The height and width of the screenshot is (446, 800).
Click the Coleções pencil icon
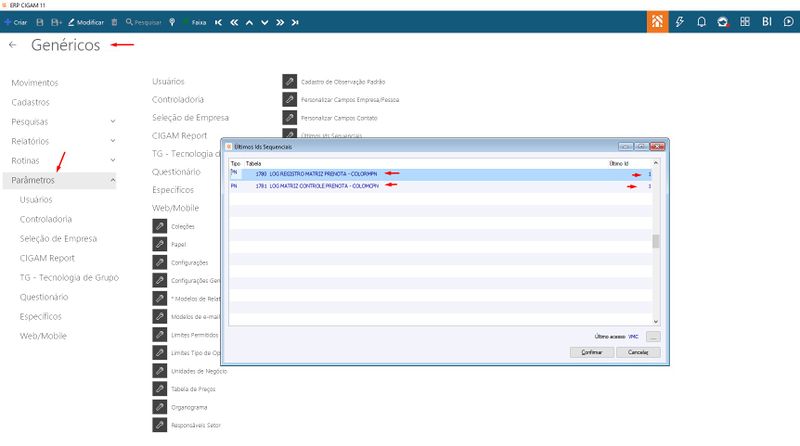tap(160, 226)
